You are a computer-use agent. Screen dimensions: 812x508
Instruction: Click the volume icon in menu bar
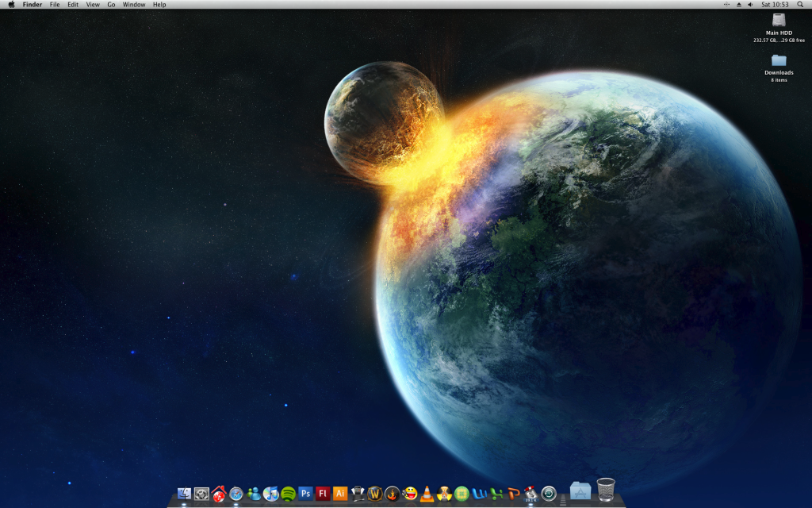[750, 5]
